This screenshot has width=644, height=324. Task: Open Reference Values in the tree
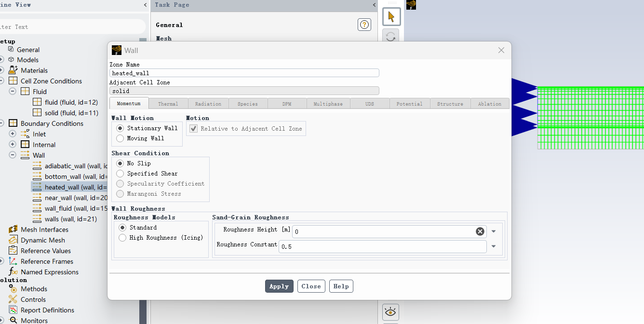[45, 251]
